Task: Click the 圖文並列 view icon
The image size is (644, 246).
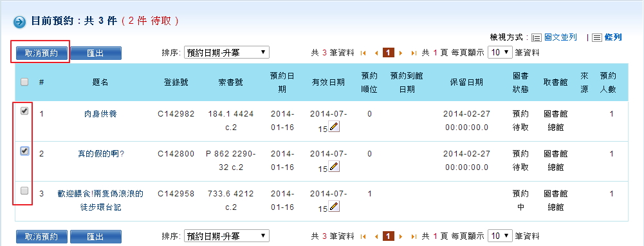Action: (x=537, y=38)
